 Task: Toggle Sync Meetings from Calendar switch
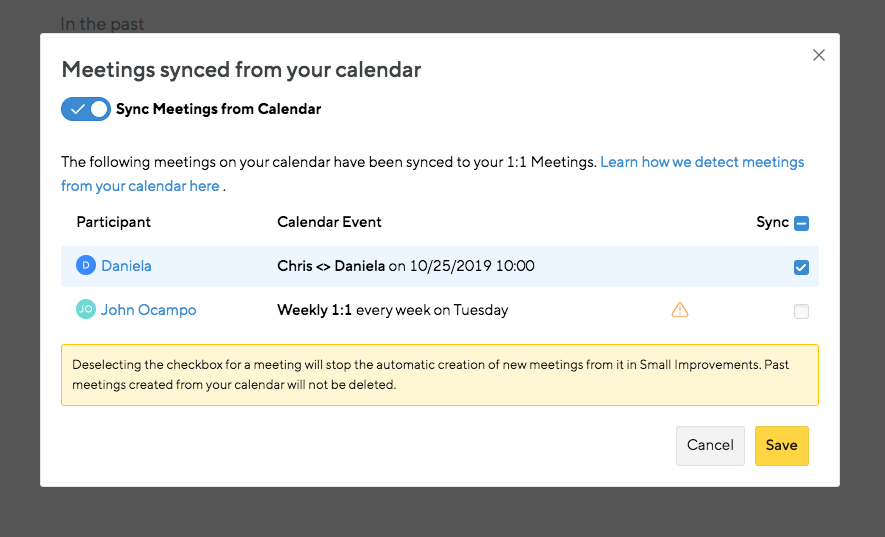tap(86, 109)
